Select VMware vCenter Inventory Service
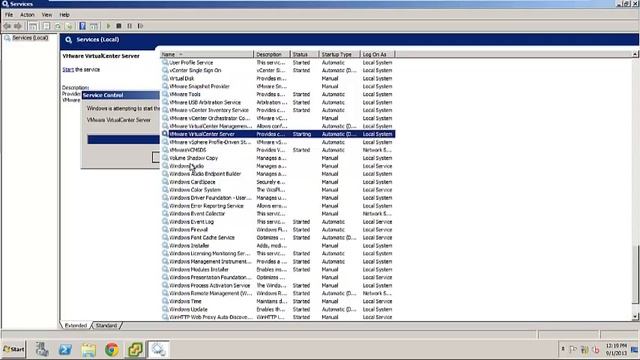Screen dimensions: 640x360 coord(278,110)
